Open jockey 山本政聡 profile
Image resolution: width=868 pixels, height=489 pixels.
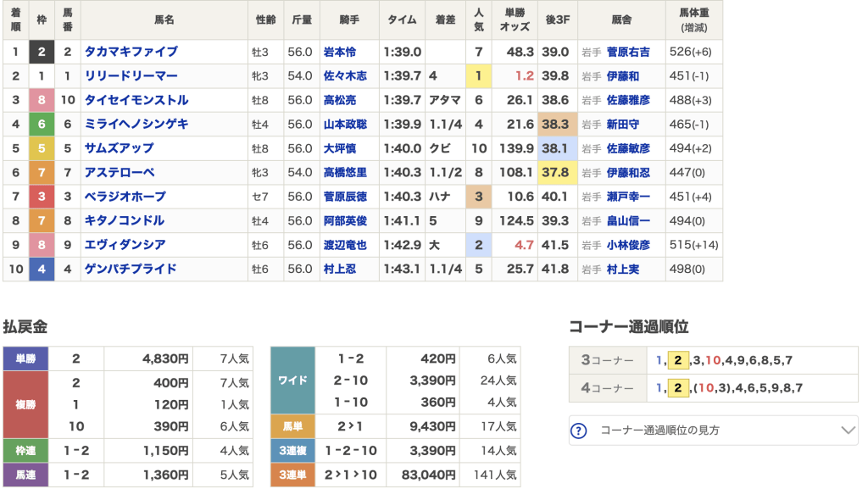click(x=346, y=124)
